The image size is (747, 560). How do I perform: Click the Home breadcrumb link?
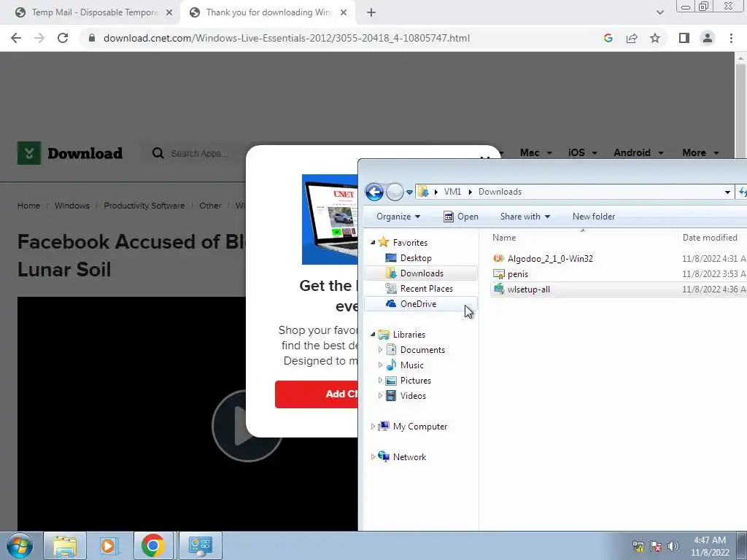pos(28,206)
